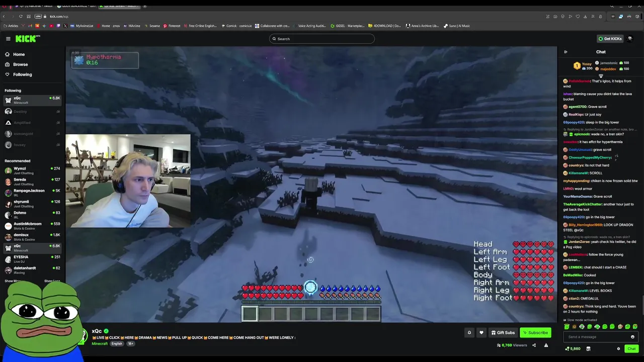Open Anna's Archive bookmark
Viewport: 644px width, 362px height.
pyautogui.click(x=422, y=26)
